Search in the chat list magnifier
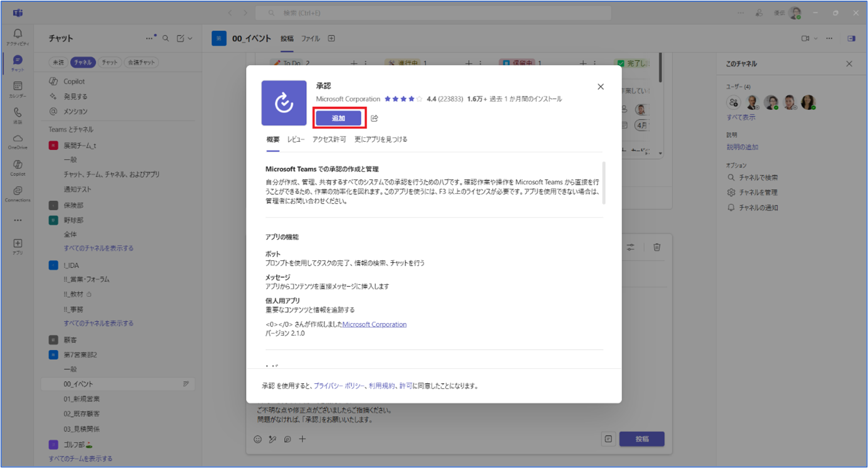Image resolution: width=868 pixels, height=468 pixels. coord(166,38)
